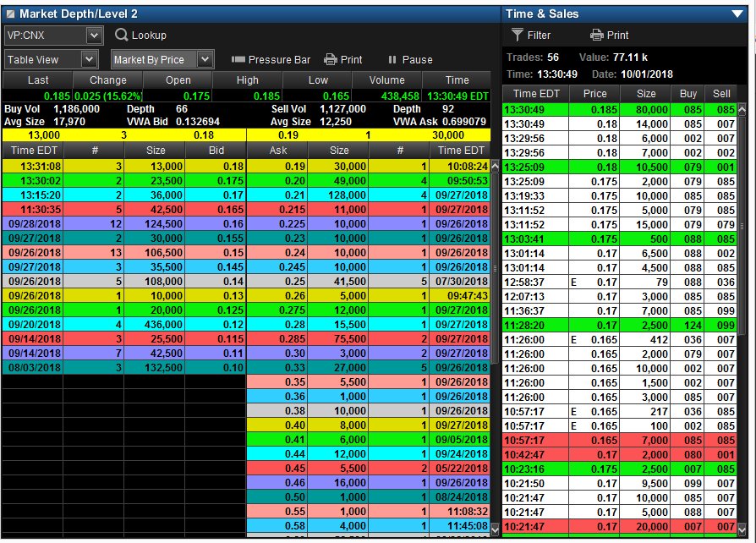756x543 pixels.
Task: Click the Lookup magnifier icon
Action: (x=122, y=35)
